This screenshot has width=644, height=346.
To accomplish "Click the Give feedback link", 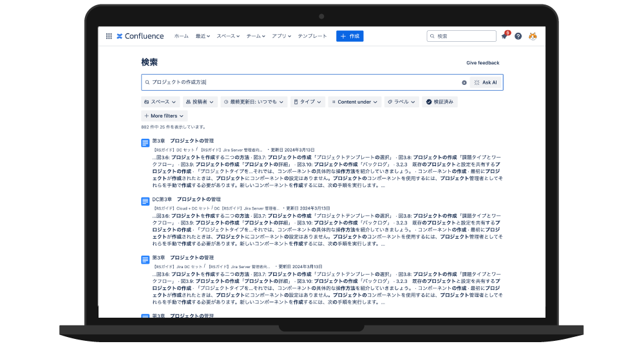I will pyautogui.click(x=482, y=63).
